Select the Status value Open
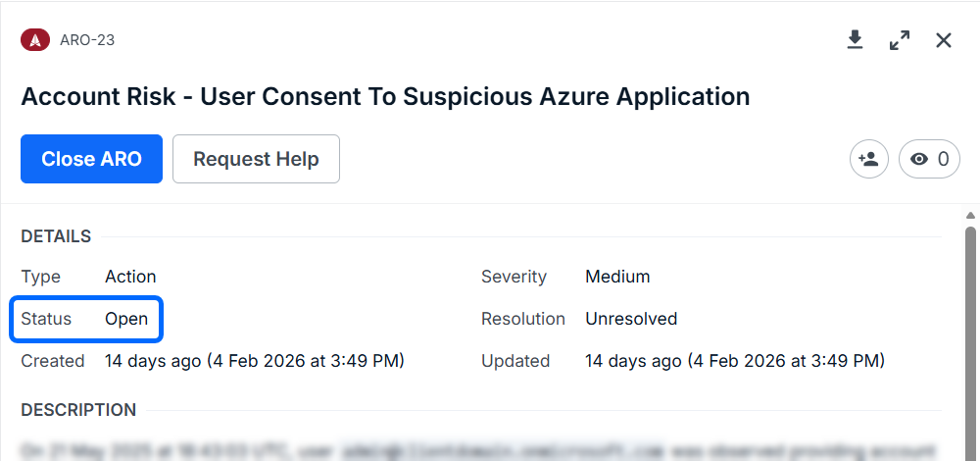 click(x=126, y=319)
